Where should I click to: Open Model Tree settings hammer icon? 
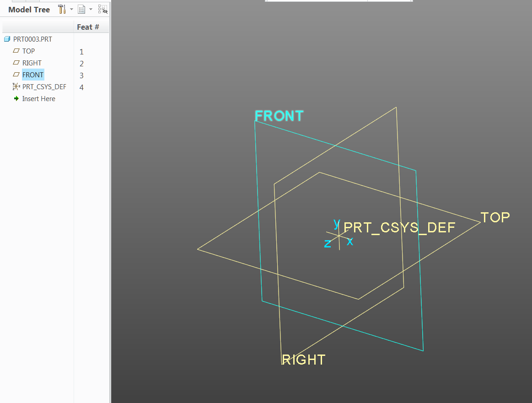[62, 9]
